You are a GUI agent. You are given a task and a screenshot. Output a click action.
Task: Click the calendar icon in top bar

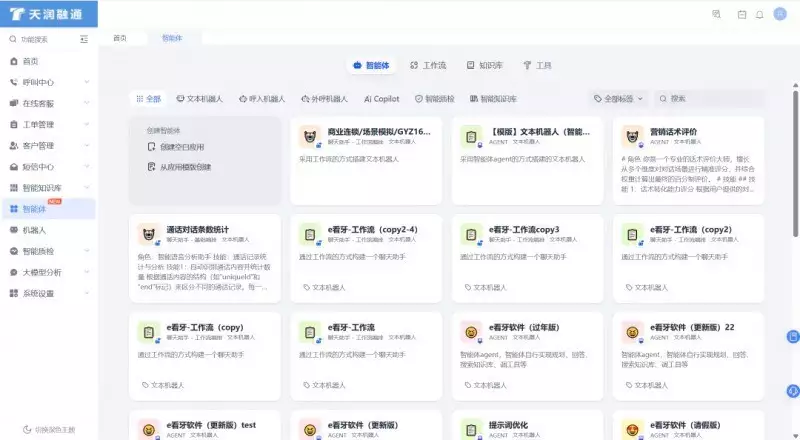pyautogui.click(x=741, y=14)
